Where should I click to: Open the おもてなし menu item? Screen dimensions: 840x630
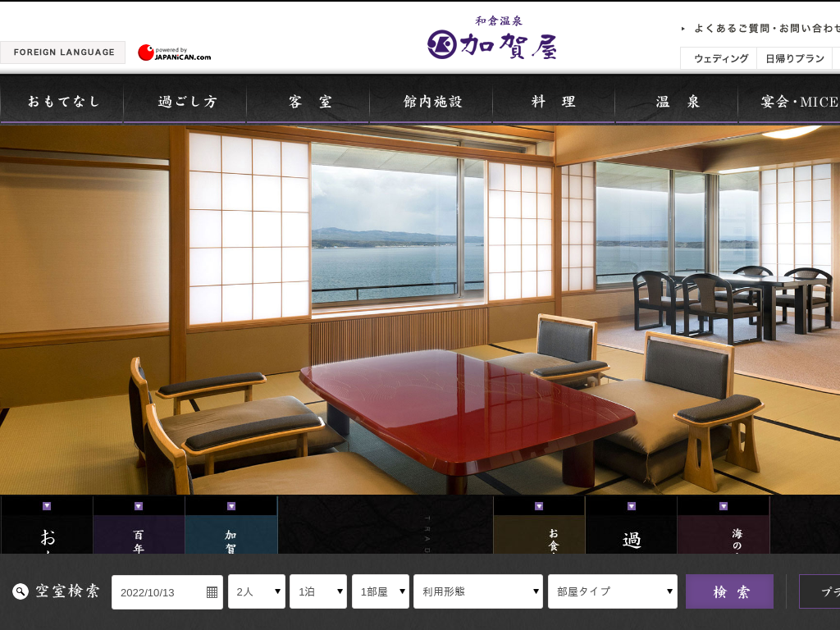pos(62,102)
